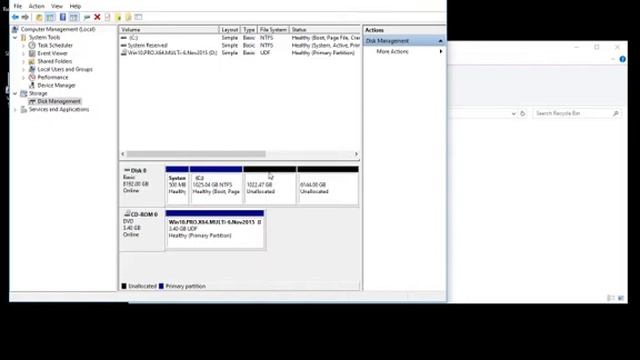Expand the Services and Applications node

click(15, 109)
